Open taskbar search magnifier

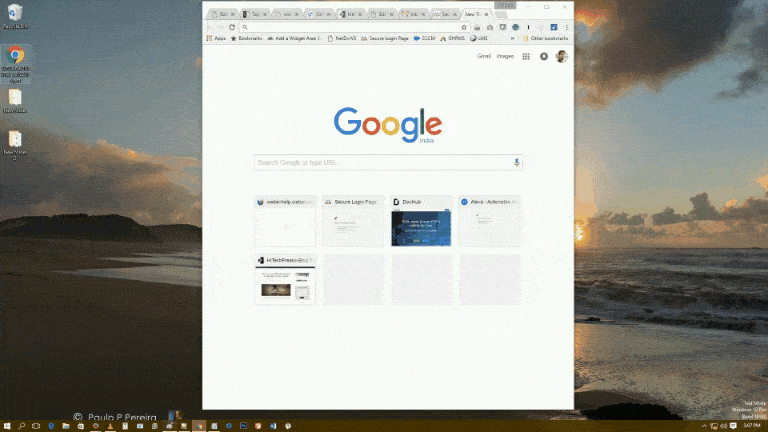click(21, 426)
